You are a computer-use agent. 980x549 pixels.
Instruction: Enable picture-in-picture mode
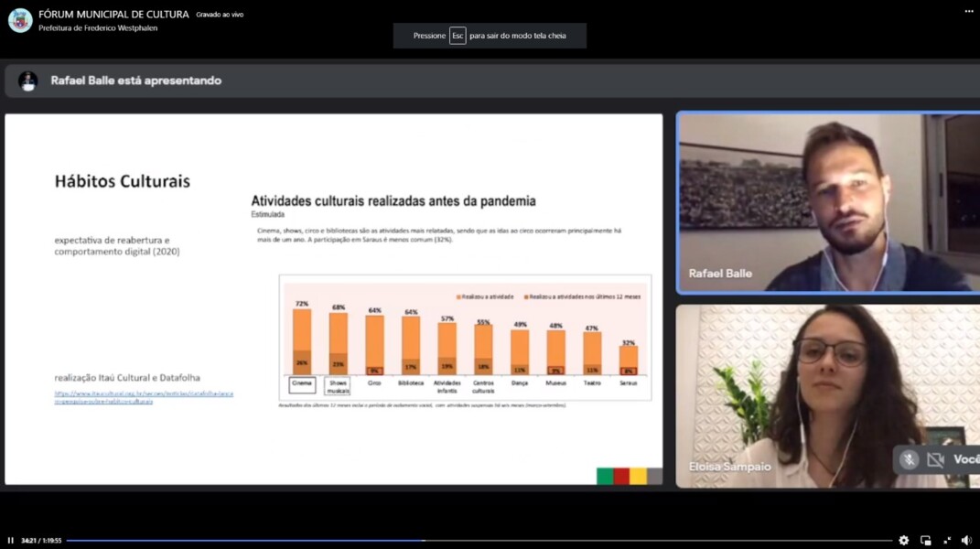click(926, 540)
